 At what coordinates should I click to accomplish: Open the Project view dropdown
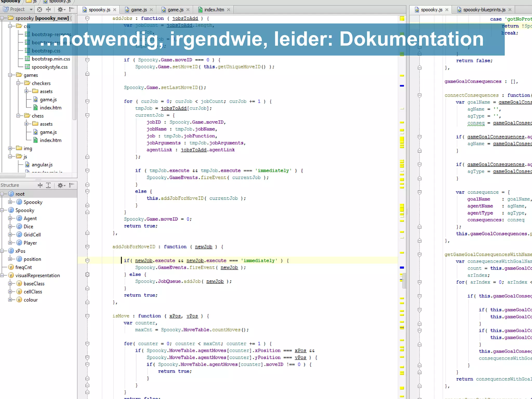[x=31, y=10]
